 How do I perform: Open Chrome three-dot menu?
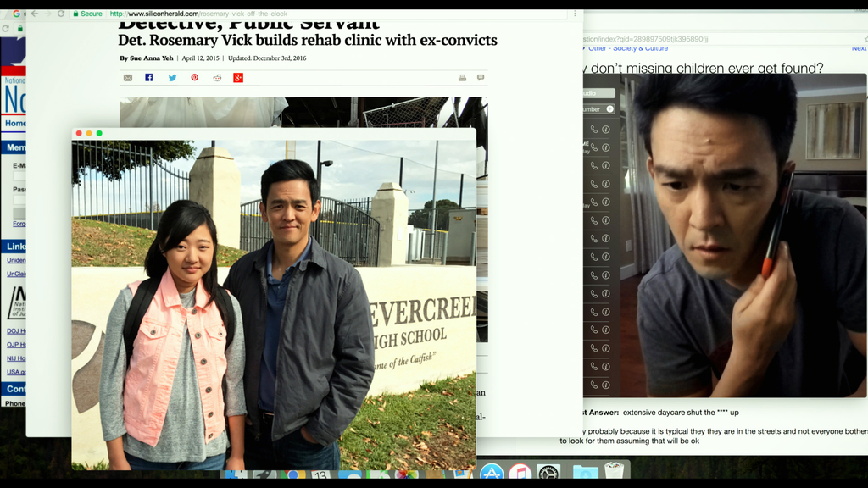click(576, 14)
